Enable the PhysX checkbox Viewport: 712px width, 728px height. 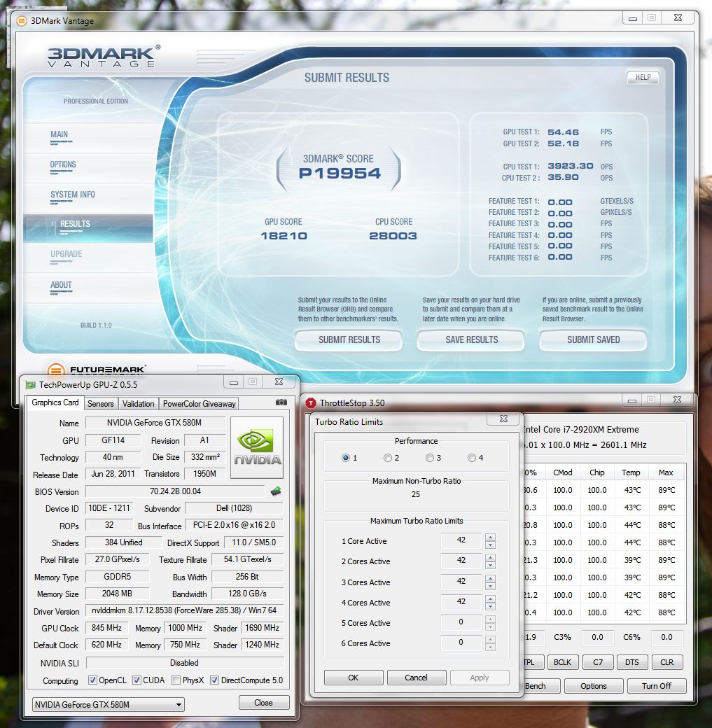(176, 680)
